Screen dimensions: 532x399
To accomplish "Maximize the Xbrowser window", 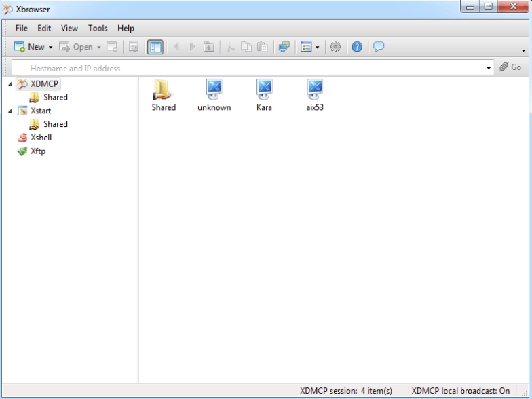I will pos(489,7).
